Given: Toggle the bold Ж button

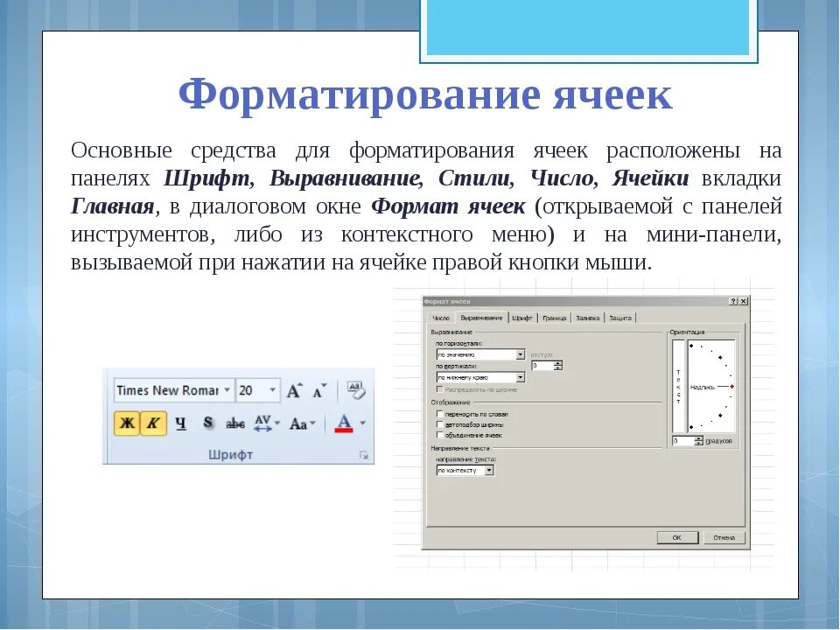Looking at the screenshot, I should (x=127, y=423).
